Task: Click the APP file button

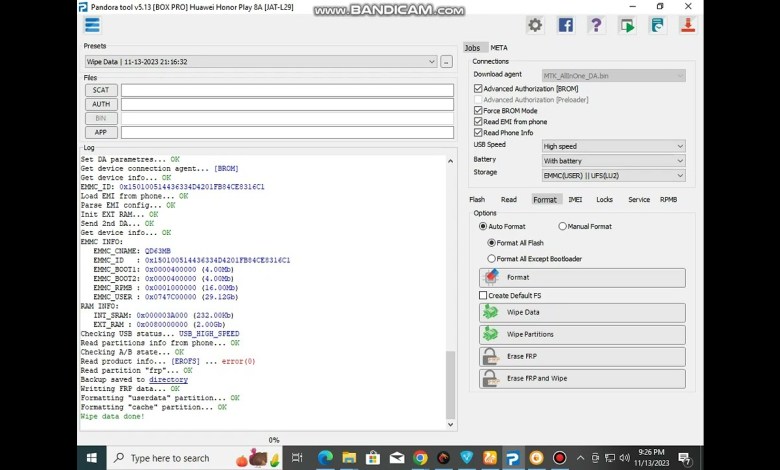Action: point(101,132)
